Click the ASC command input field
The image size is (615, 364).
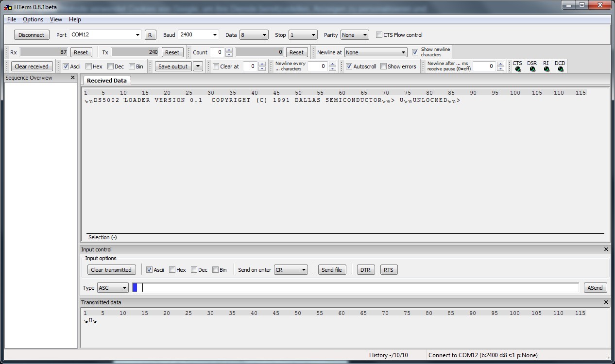tap(359, 288)
